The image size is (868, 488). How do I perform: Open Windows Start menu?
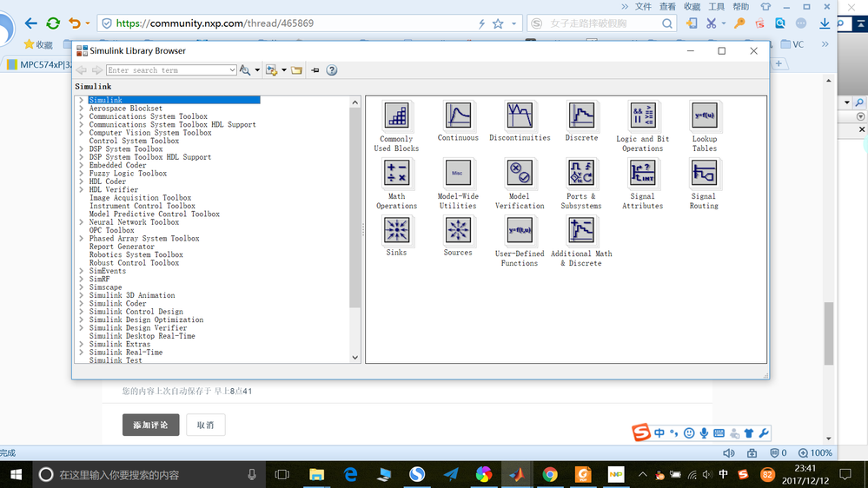pyautogui.click(x=16, y=475)
